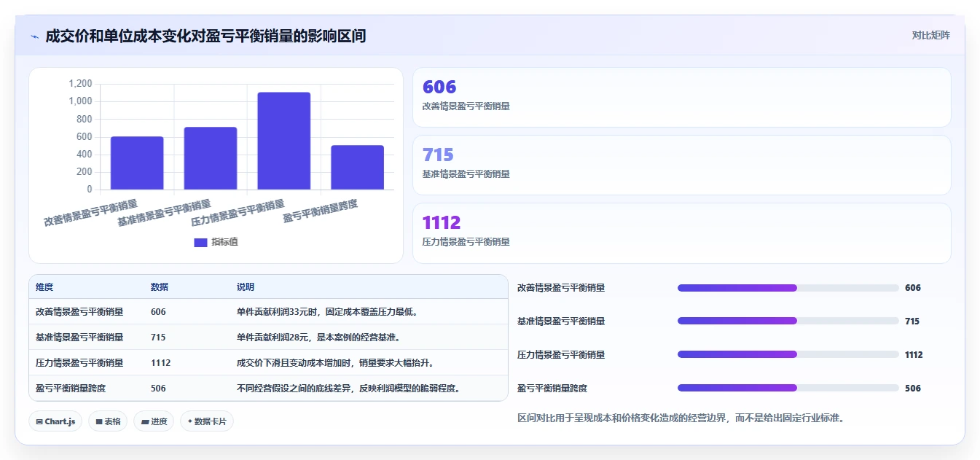Click progress bar for 盈亏平衡销量跨度
980x460 pixels.
[x=788, y=388]
